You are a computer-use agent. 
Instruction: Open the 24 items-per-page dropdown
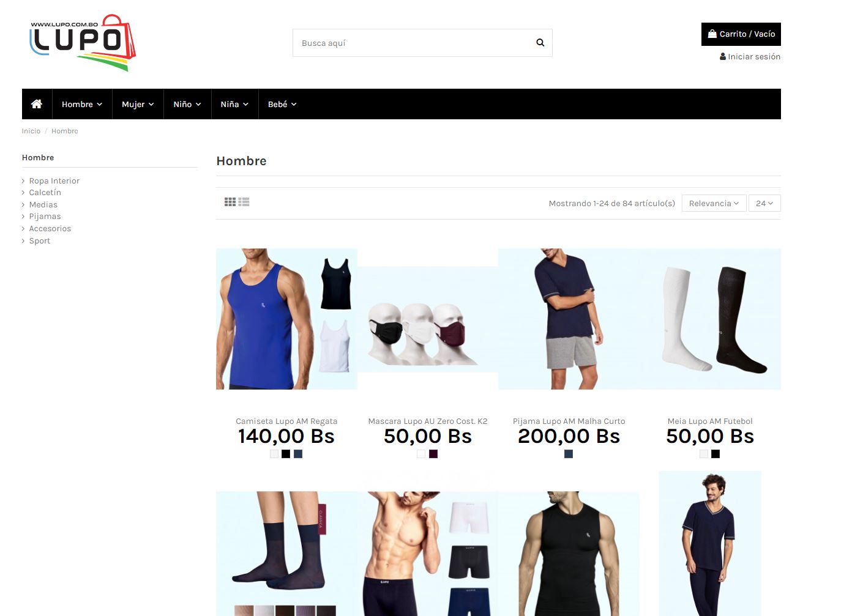point(764,203)
